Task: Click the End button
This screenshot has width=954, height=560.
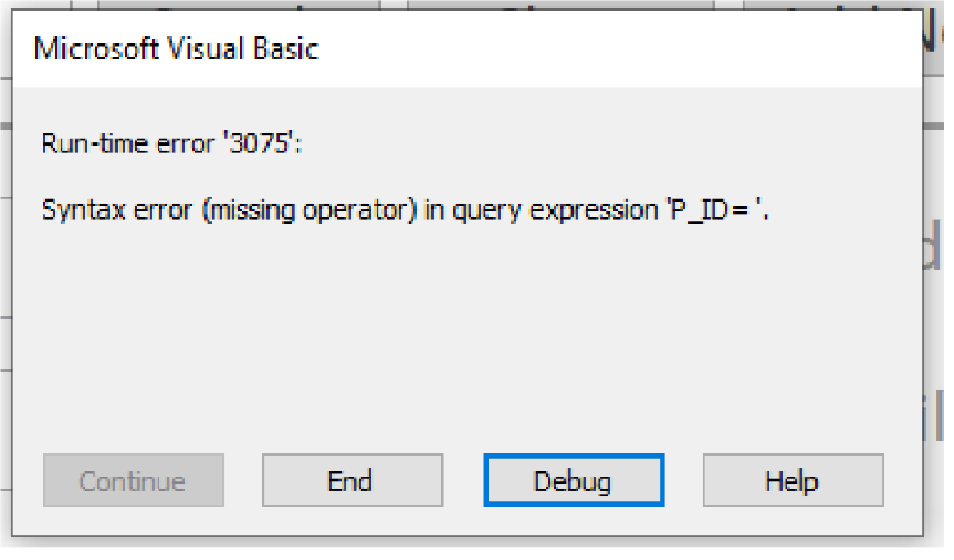Action: click(352, 480)
